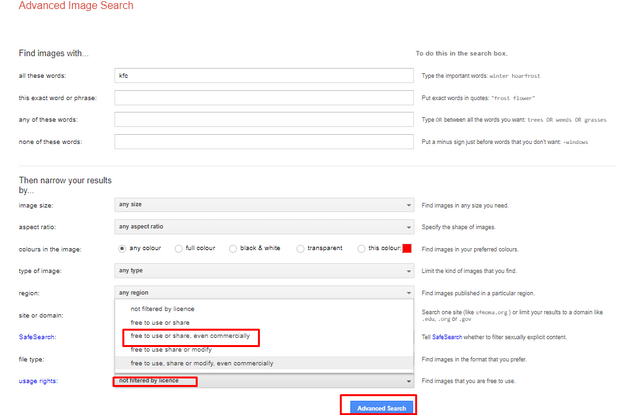Viewport: 640px width, 415px height.
Task: Select the 'transparent' radio button
Action: tap(300, 249)
